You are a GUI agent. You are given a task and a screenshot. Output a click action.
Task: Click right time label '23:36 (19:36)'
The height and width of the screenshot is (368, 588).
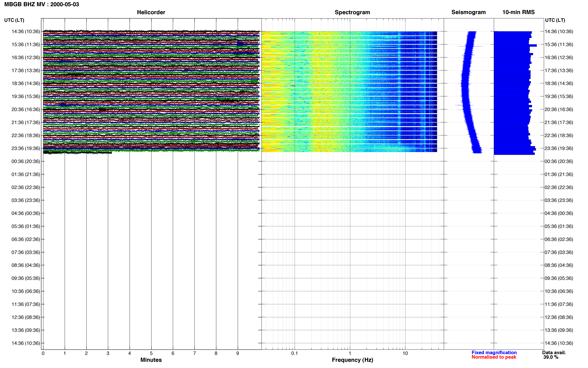click(x=559, y=148)
